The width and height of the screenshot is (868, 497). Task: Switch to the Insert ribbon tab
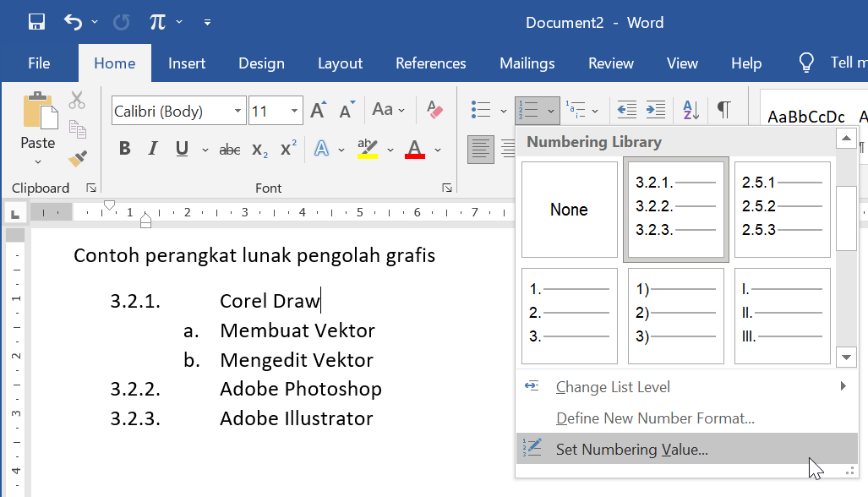[x=186, y=63]
